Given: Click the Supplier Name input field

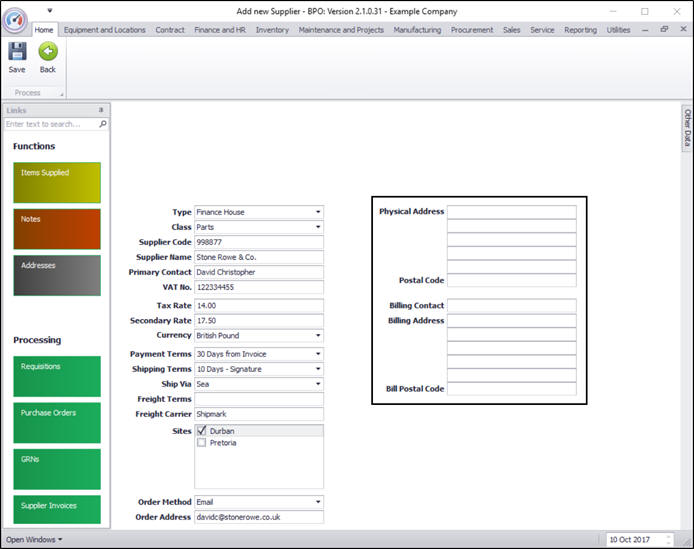Looking at the screenshot, I should 258,257.
